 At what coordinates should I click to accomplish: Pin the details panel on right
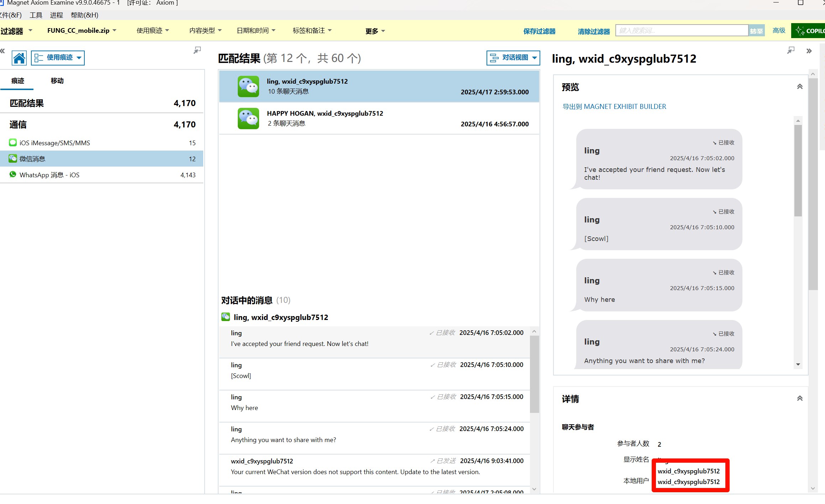[x=790, y=50]
